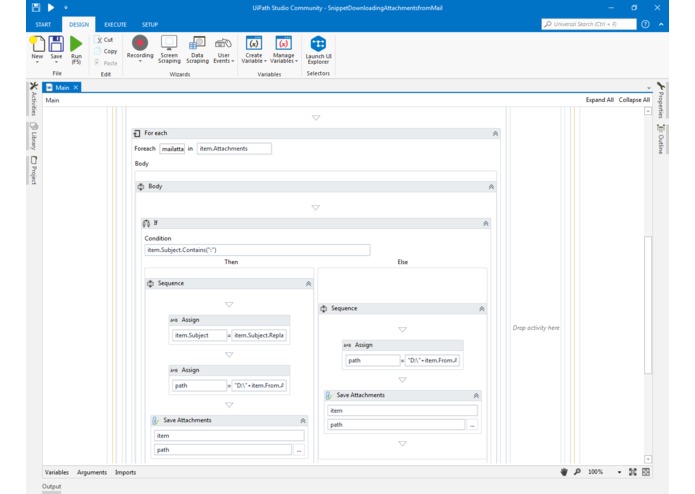695x494 pixels.
Task: Start the Recording wizard
Action: 140,48
